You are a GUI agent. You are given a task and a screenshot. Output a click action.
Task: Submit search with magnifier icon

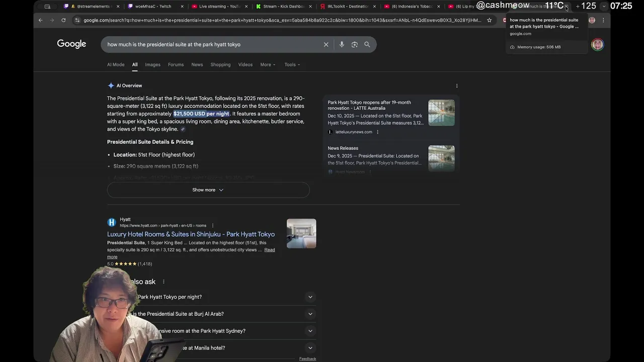point(367,44)
